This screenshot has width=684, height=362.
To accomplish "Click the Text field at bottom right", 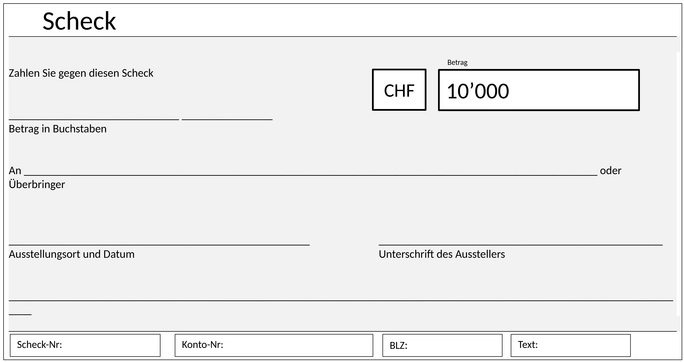I will 571,345.
